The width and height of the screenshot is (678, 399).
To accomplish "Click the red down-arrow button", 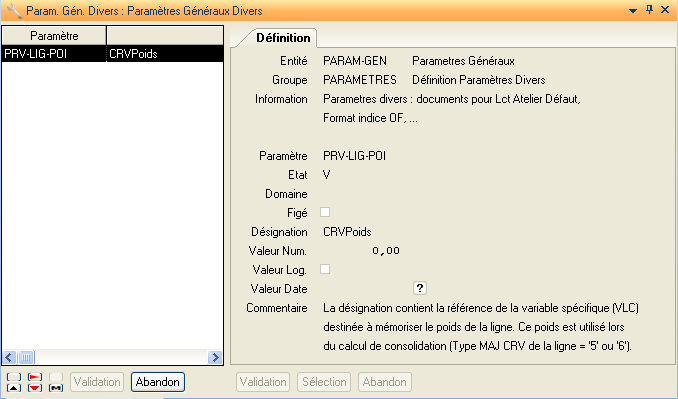I will coord(35,388).
